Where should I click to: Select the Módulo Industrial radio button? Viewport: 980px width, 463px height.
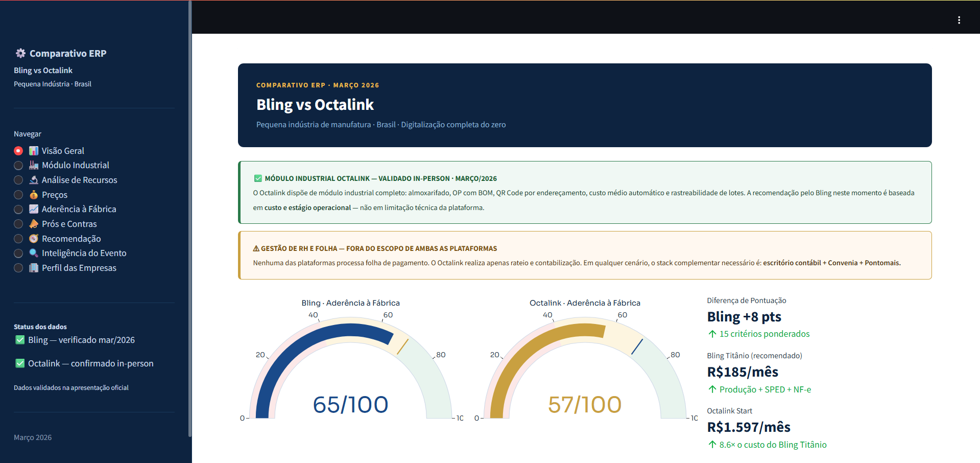tap(18, 165)
